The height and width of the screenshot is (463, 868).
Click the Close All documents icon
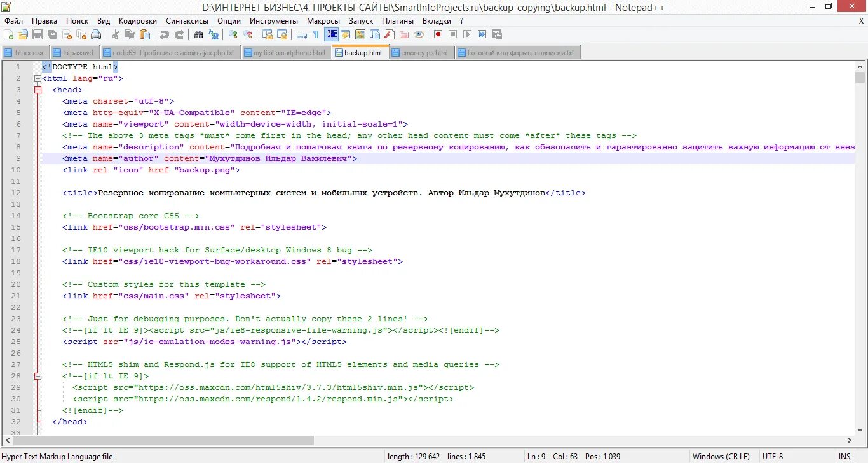81,34
